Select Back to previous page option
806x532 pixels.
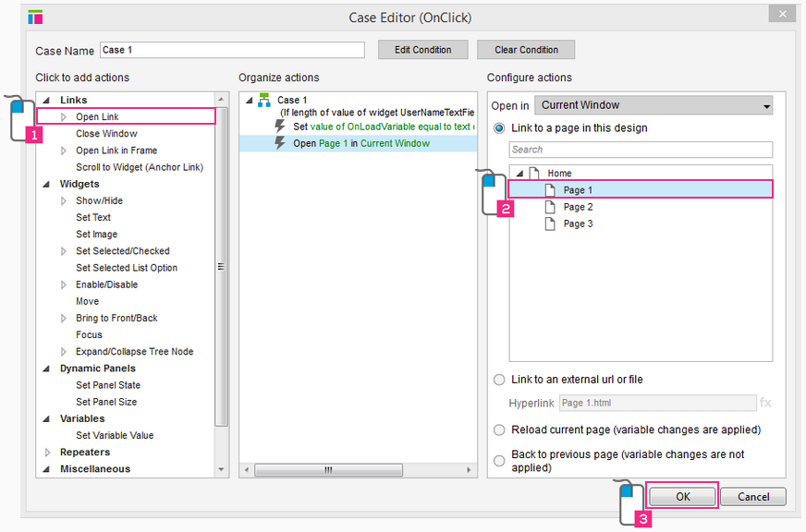click(x=500, y=460)
